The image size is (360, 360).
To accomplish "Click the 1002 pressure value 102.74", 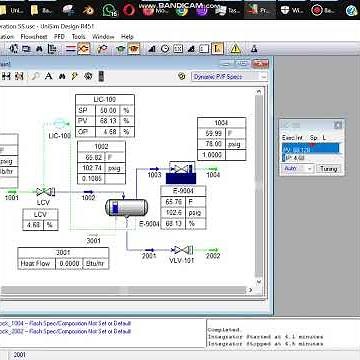I will 91,168.
